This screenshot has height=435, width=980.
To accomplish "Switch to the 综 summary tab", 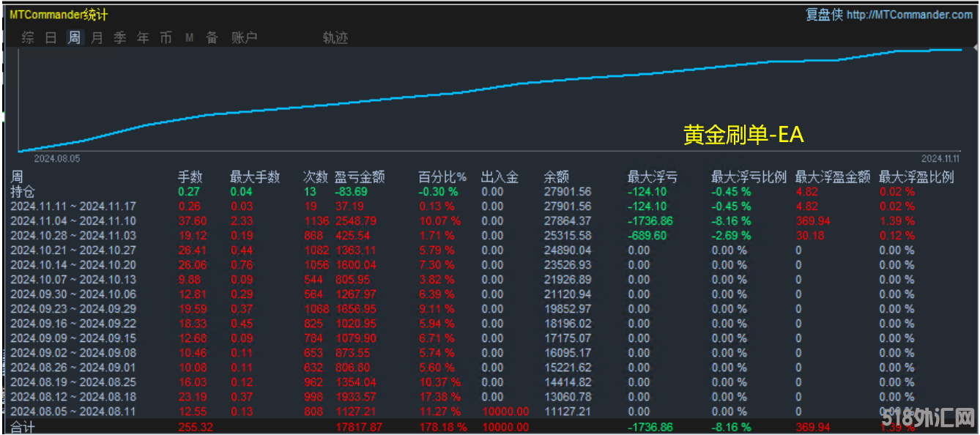I will pos(28,38).
